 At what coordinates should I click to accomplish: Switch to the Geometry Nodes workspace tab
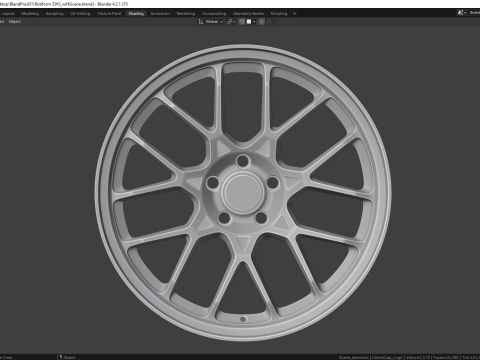[x=248, y=14]
